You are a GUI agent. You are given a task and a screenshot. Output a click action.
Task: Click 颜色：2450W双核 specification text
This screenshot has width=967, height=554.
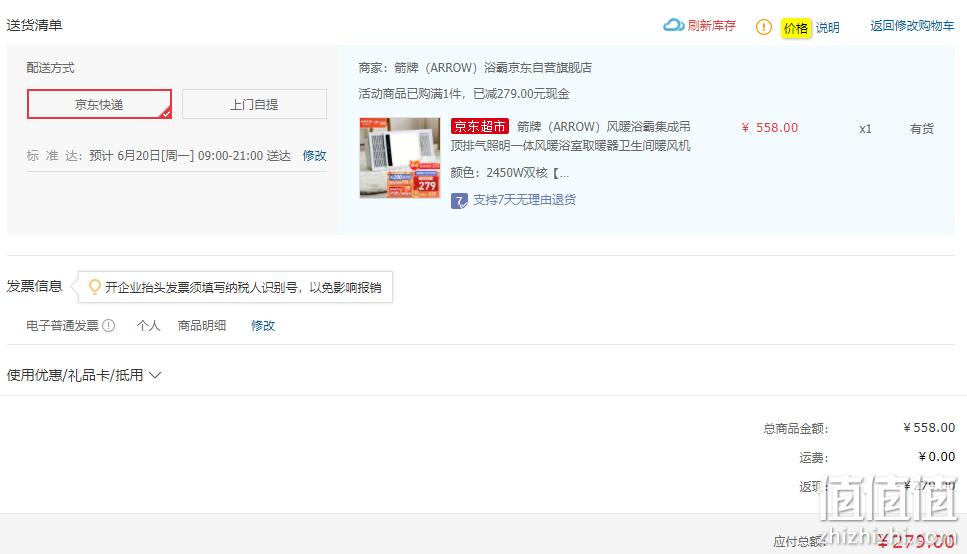509,173
